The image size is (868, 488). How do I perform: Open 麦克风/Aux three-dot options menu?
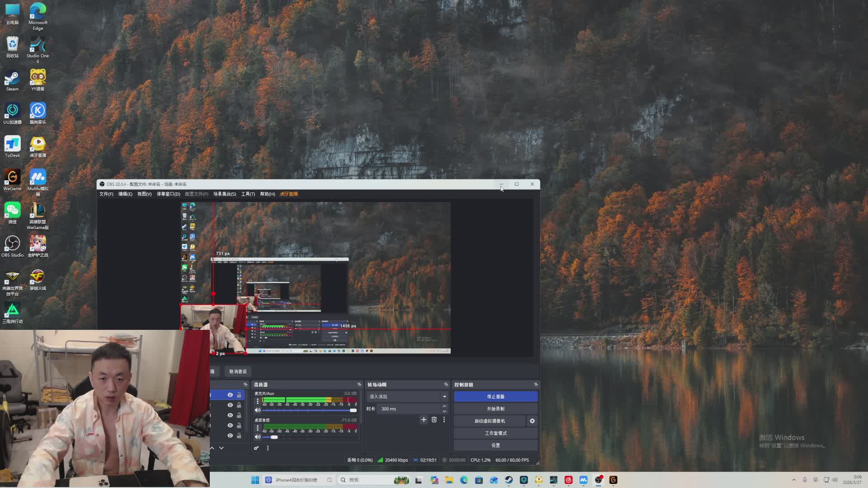tap(258, 401)
